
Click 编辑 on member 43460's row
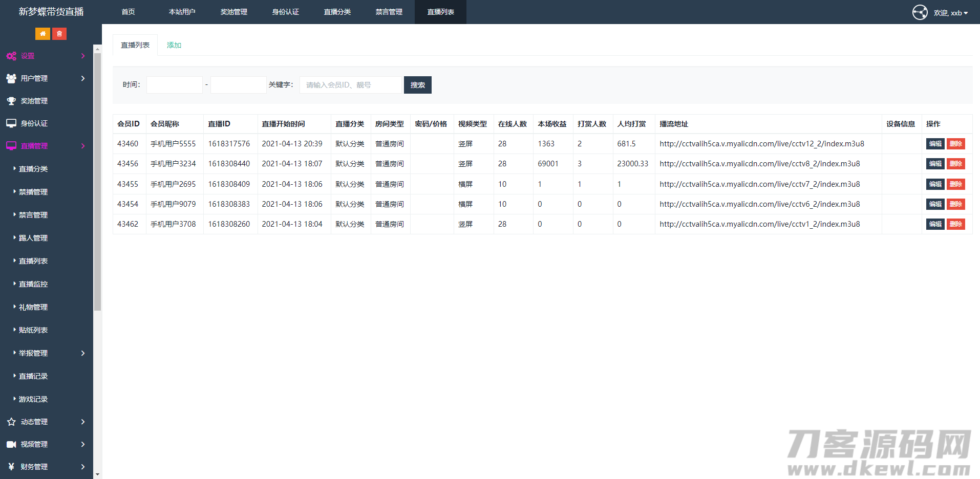pos(935,144)
